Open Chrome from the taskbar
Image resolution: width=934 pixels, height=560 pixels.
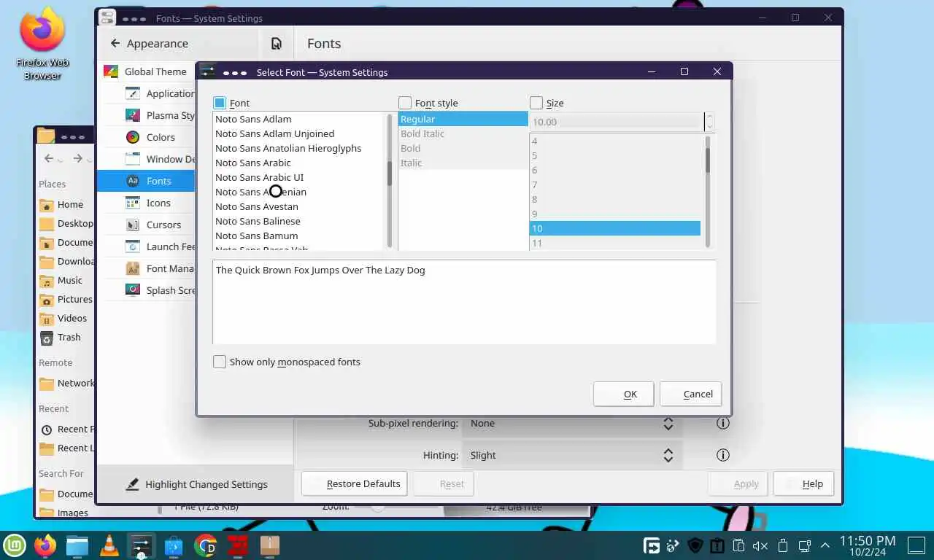tap(206, 545)
